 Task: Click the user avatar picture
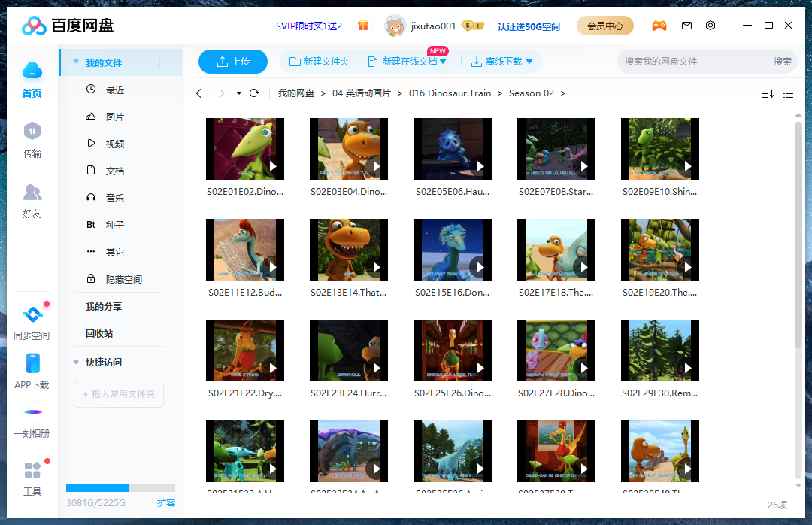tap(395, 26)
